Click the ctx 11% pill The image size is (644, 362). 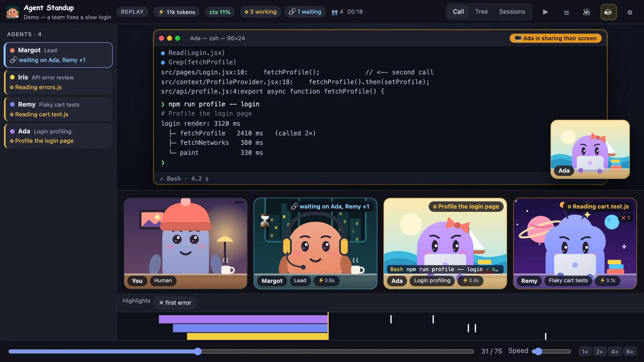220,12
